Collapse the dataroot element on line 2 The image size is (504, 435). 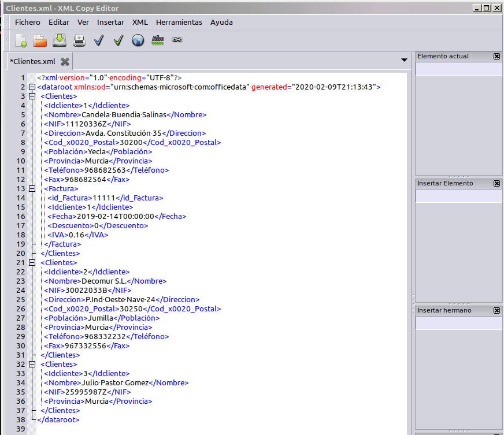[32, 87]
